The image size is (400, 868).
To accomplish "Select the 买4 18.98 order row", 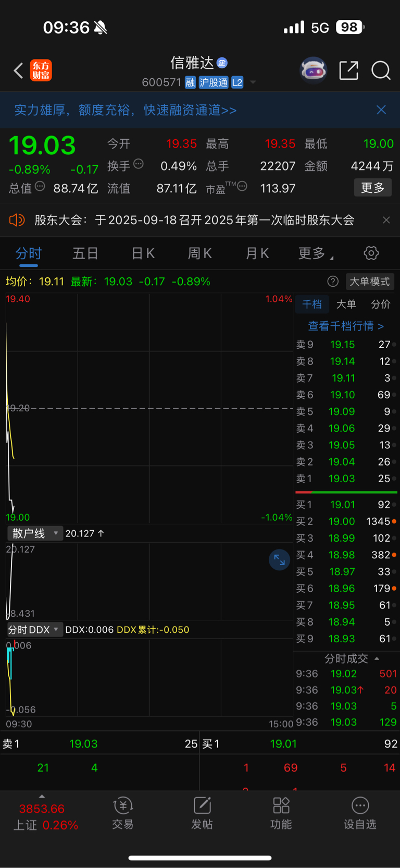I will click(346, 555).
